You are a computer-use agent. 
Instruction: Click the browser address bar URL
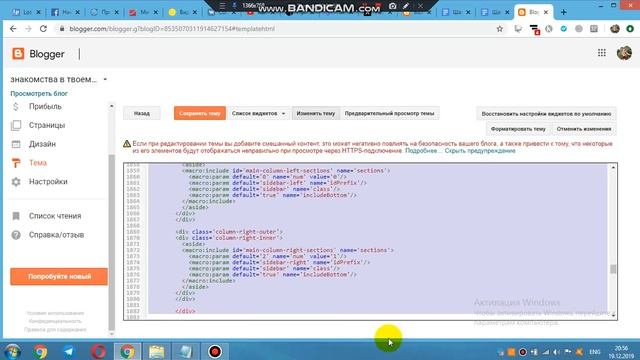click(x=171, y=29)
